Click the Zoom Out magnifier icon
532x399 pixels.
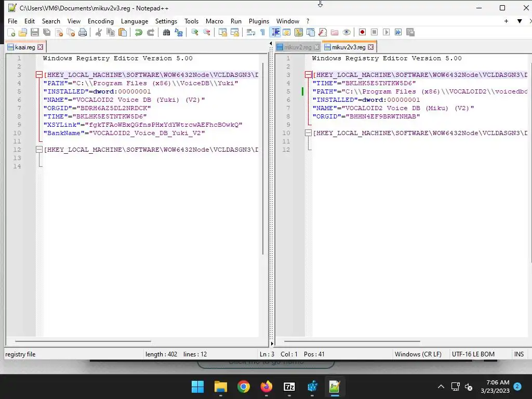206,32
